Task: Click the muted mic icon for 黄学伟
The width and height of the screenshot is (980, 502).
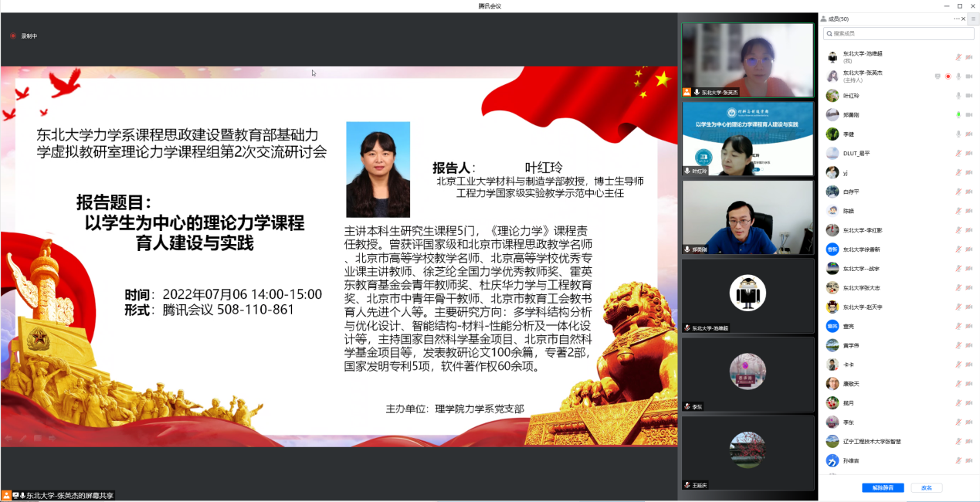Action: (x=958, y=345)
